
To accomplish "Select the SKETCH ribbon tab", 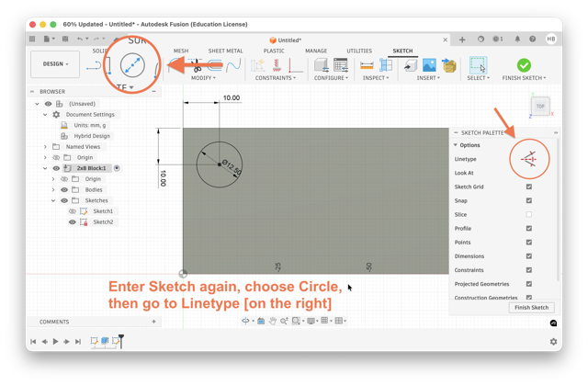I will (402, 51).
